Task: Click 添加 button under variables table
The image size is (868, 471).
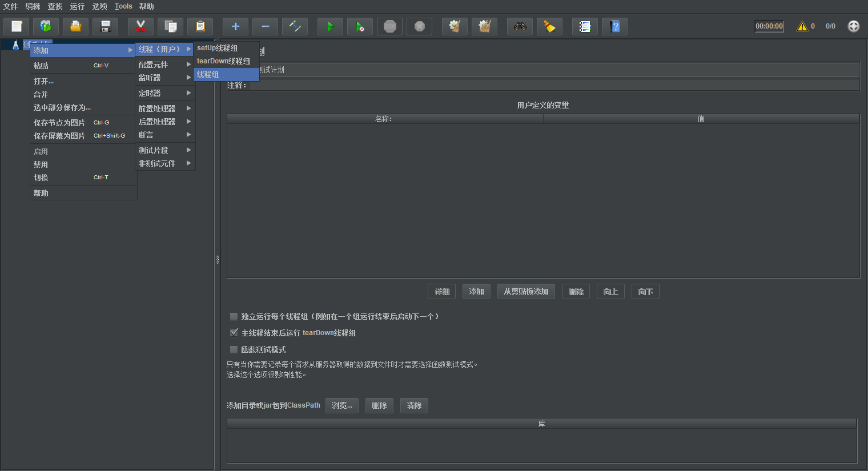Action: (476, 292)
